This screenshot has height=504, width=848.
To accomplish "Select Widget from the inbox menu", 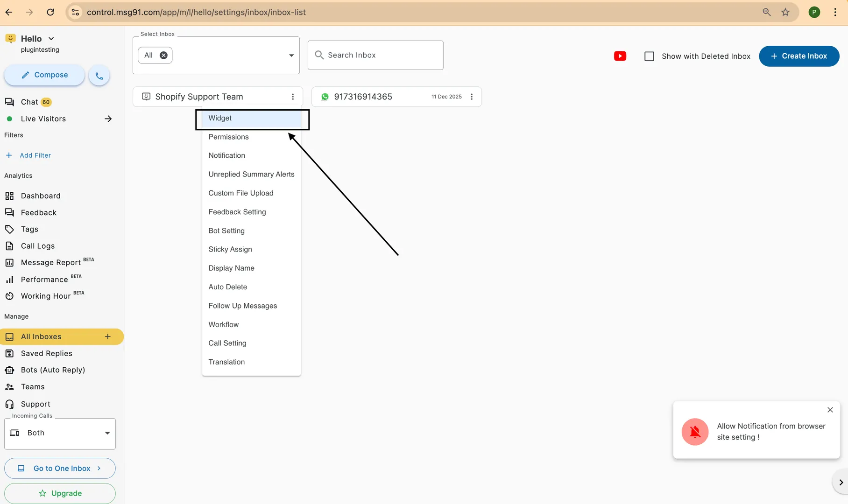I will pos(251,118).
